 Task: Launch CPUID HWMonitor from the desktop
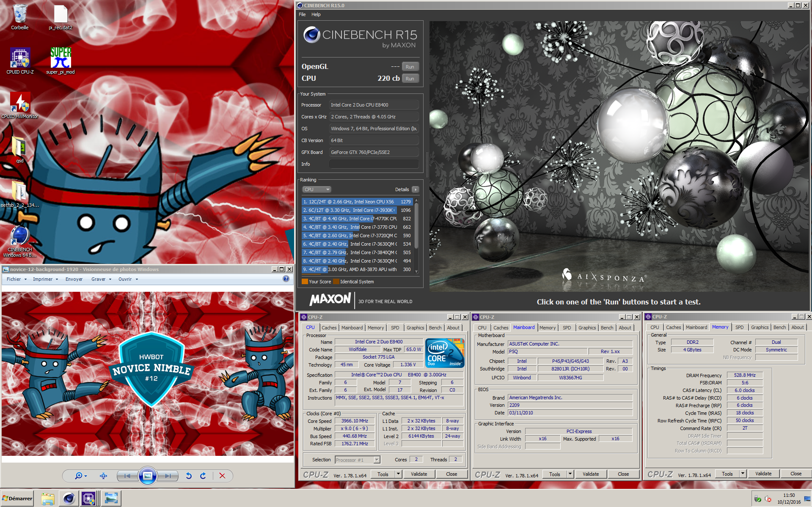point(20,106)
